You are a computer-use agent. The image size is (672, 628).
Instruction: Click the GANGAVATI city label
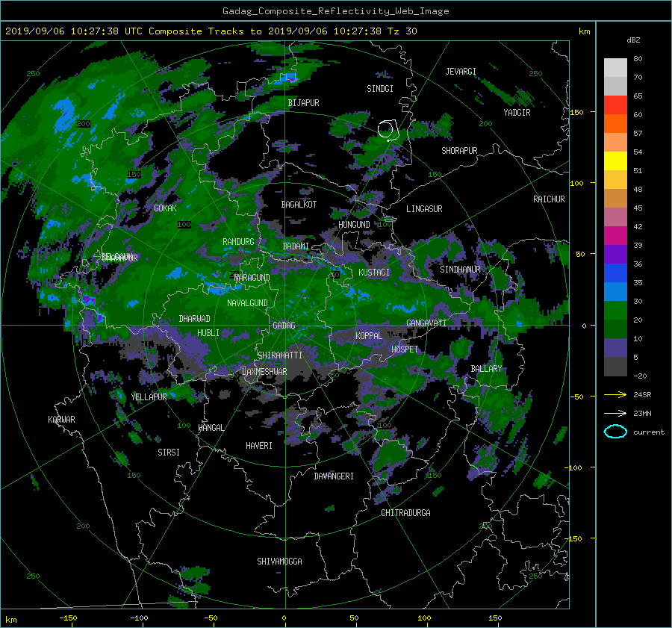pos(426,323)
